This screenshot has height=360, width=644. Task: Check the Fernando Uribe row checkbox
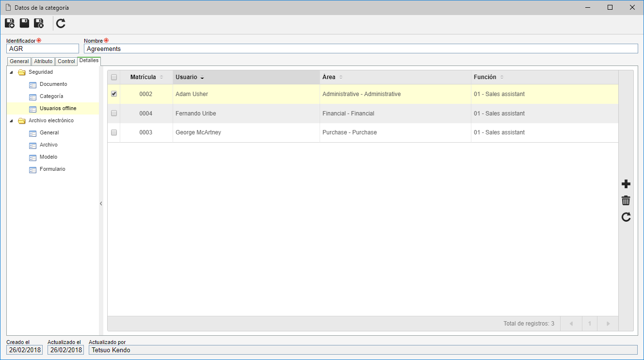(x=114, y=113)
